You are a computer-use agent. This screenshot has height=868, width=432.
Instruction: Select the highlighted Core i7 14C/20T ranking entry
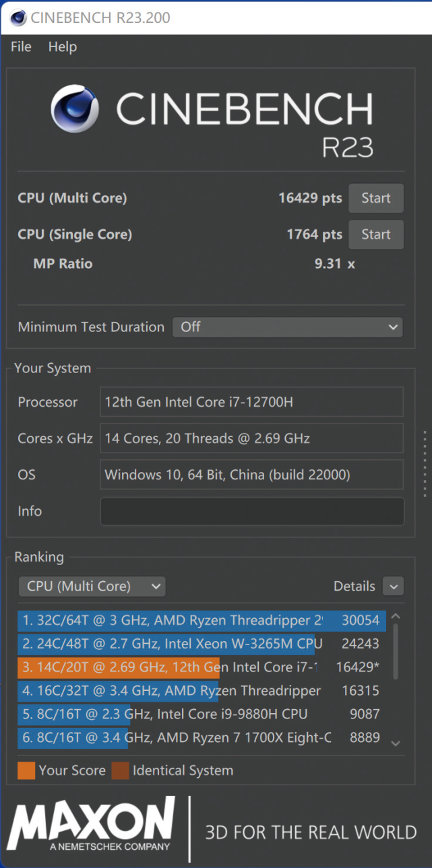click(202, 667)
